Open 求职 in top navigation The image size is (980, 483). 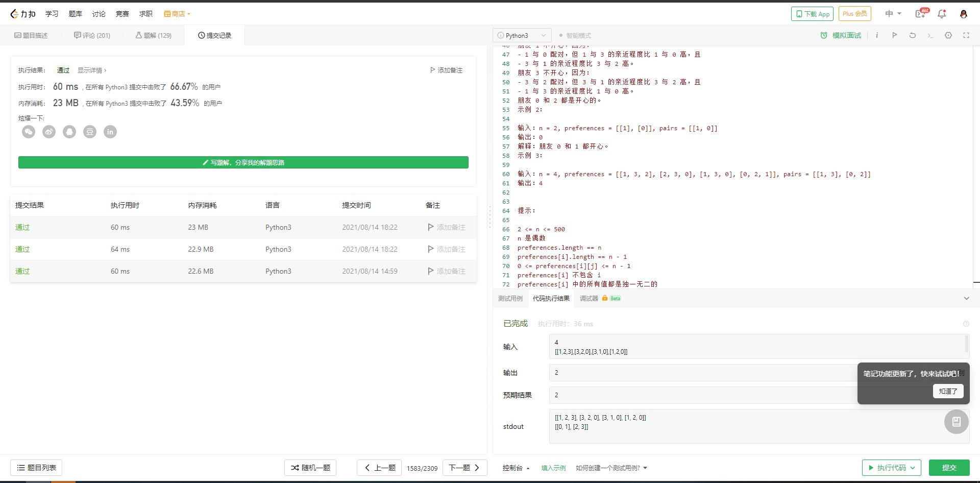146,14
